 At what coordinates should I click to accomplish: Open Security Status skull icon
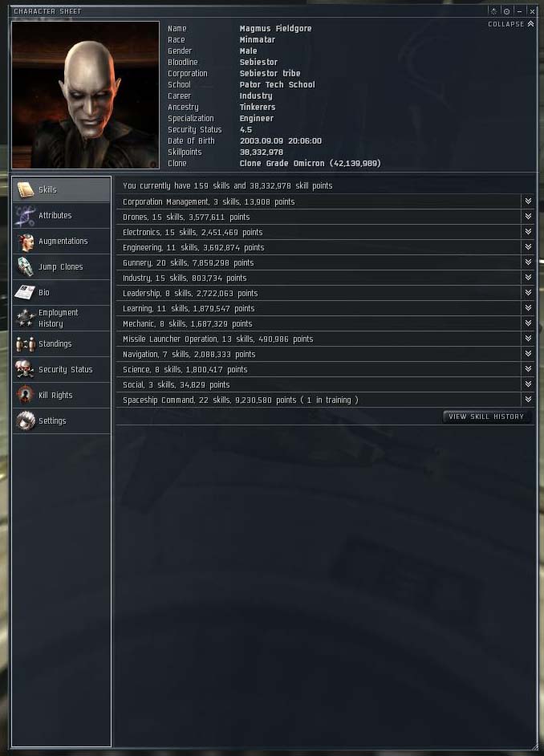click(25, 369)
